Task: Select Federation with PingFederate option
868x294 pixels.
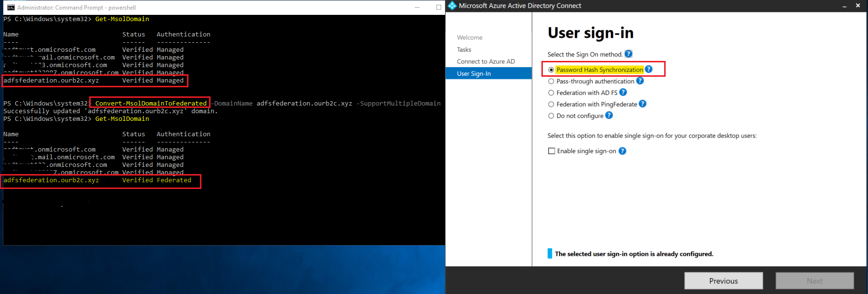Action: coord(551,104)
